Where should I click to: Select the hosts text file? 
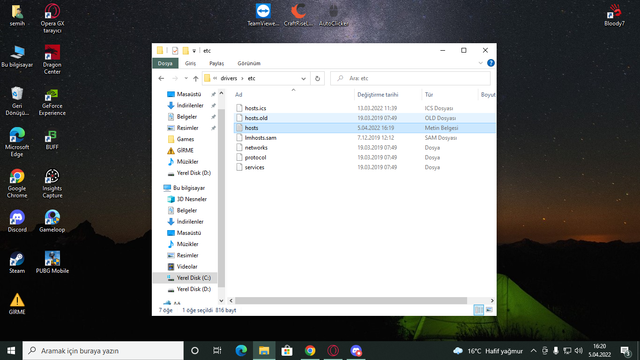click(x=251, y=128)
